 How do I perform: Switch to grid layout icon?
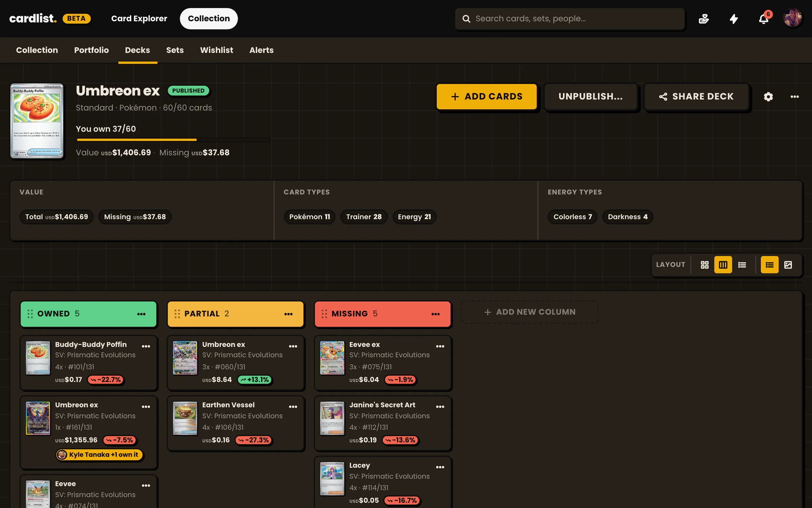[705, 265]
